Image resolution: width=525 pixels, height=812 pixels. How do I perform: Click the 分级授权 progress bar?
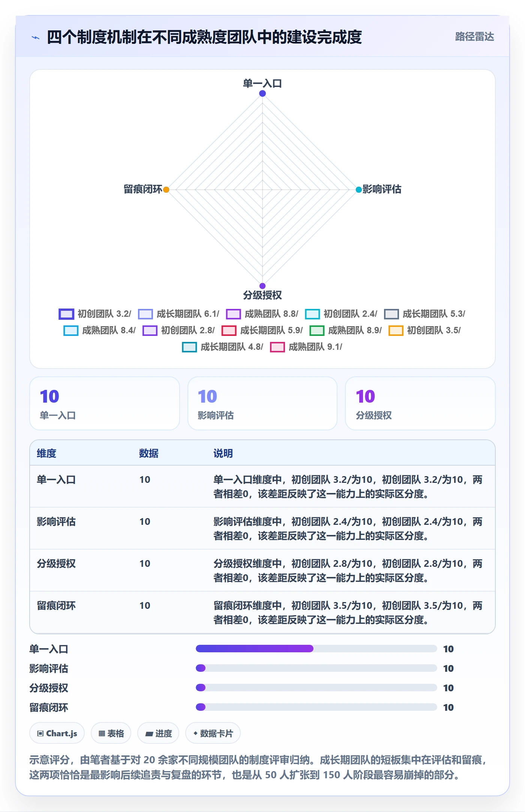click(x=316, y=688)
